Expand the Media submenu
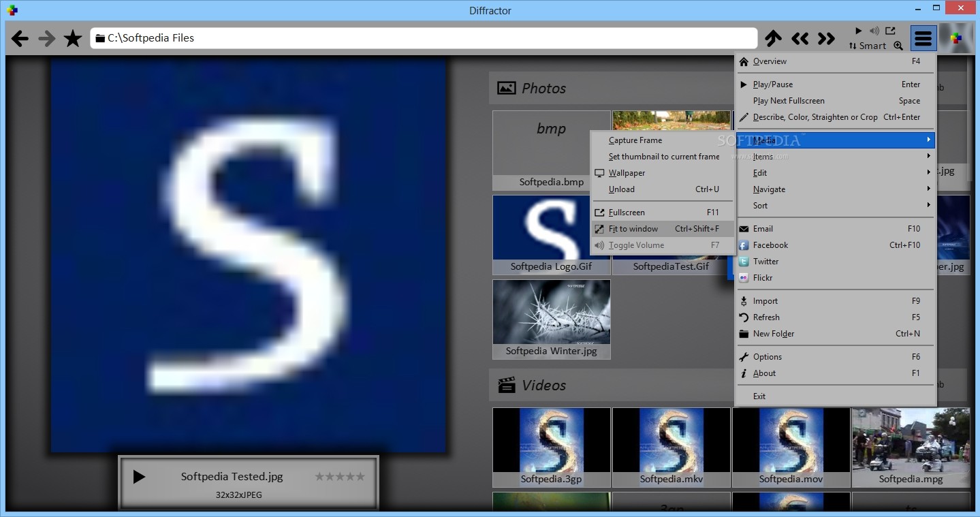This screenshot has width=980, height=517. click(836, 140)
